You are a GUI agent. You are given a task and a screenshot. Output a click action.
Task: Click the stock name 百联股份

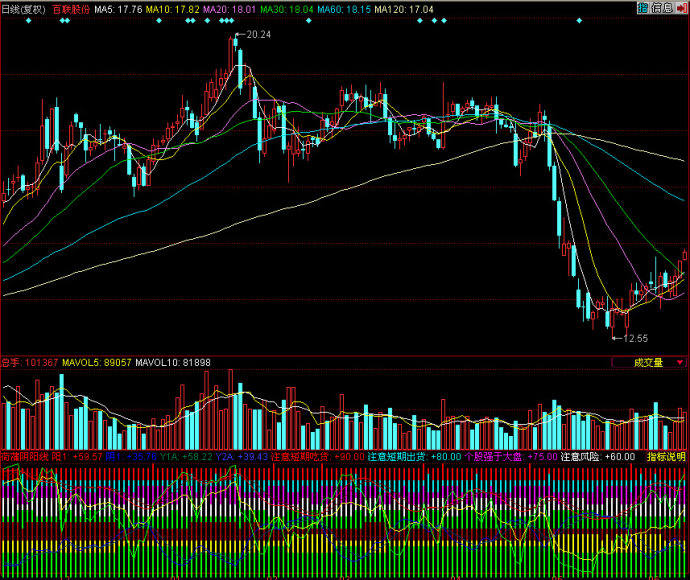[71, 9]
